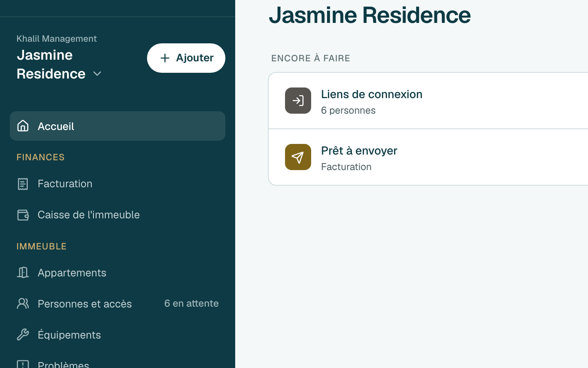Viewport: 588px width, 368px height.
Task: Click the FINANCES section heading
Action: pos(40,157)
